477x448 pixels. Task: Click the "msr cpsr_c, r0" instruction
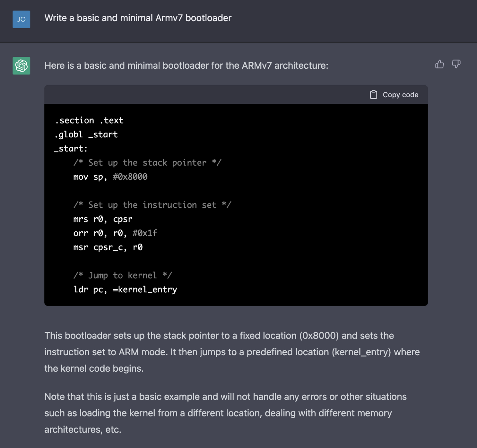coord(108,247)
